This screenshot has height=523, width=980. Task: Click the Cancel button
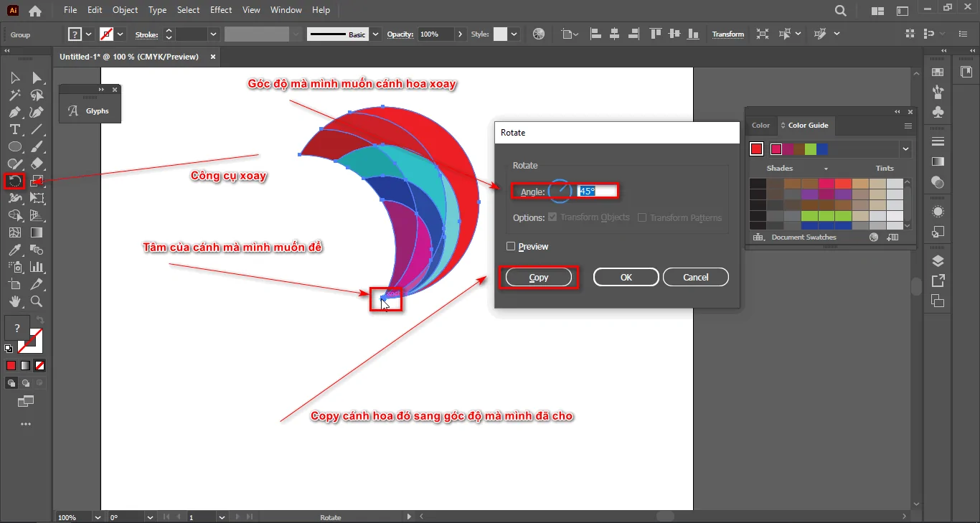tap(695, 278)
